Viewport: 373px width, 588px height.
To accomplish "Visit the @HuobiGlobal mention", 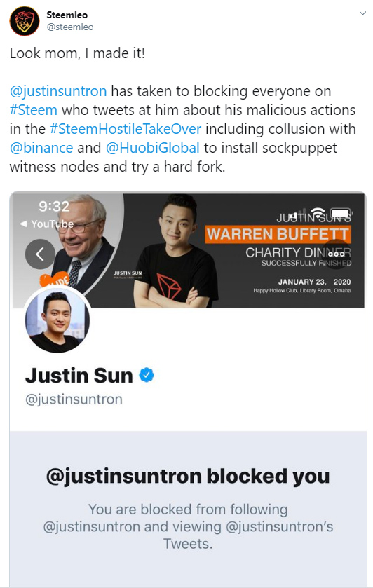I will (152, 148).
